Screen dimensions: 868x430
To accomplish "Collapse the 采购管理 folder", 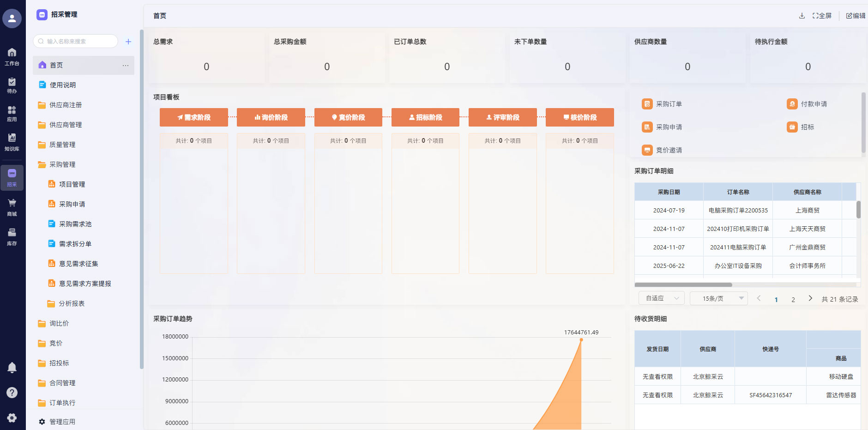I will (x=62, y=164).
